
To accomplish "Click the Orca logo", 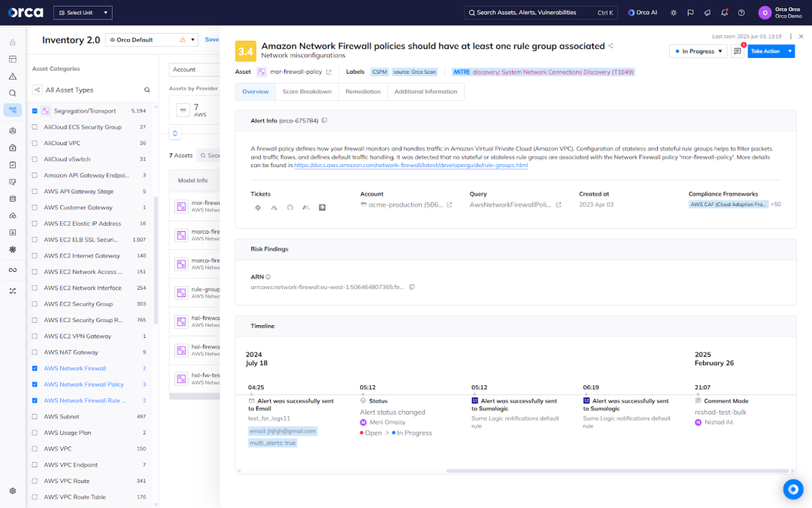I will (x=26, y=13).
